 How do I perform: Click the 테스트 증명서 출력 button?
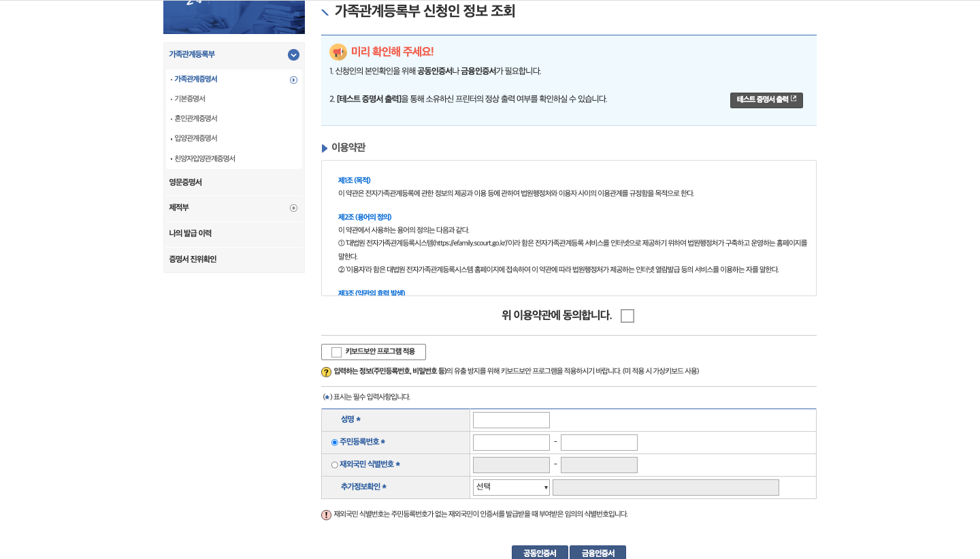click(x=766, y=100)
